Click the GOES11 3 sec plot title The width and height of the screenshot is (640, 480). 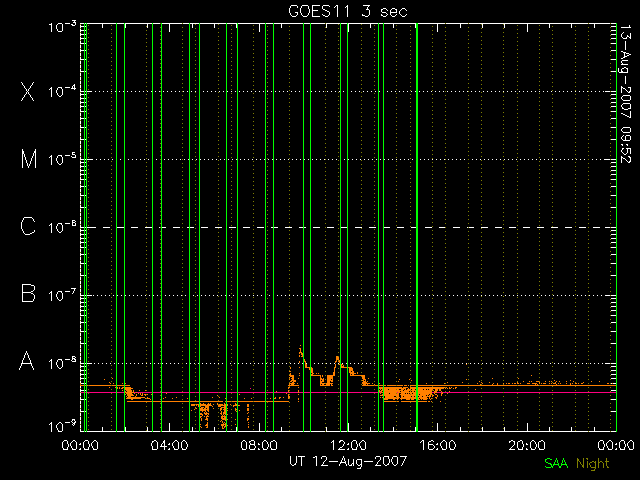(x=348, y=11)
